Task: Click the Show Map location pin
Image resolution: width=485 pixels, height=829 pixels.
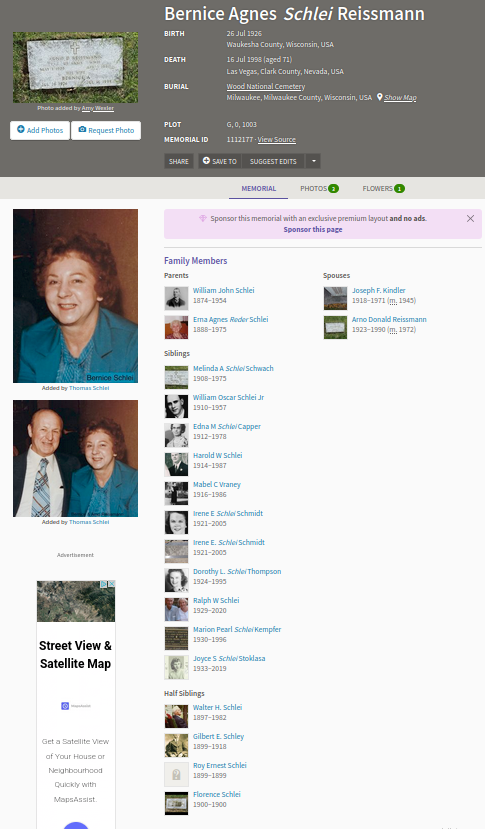Action: [379, 97]
